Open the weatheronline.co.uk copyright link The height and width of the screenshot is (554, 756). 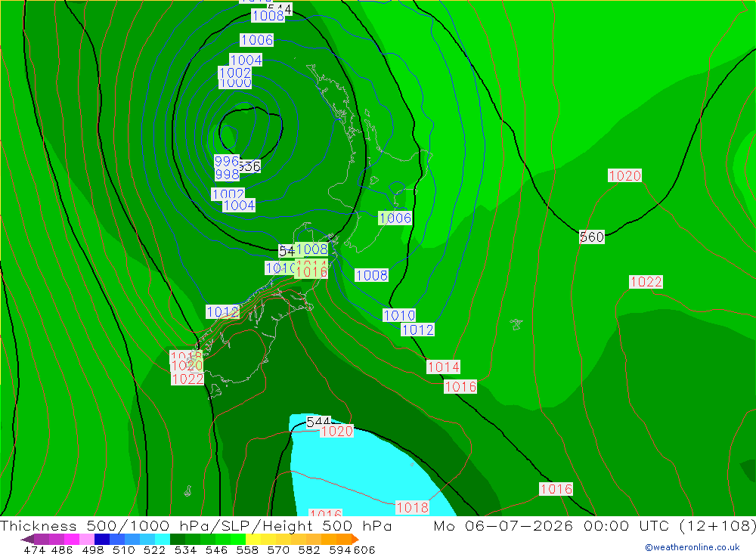click(x=692, y=547)
